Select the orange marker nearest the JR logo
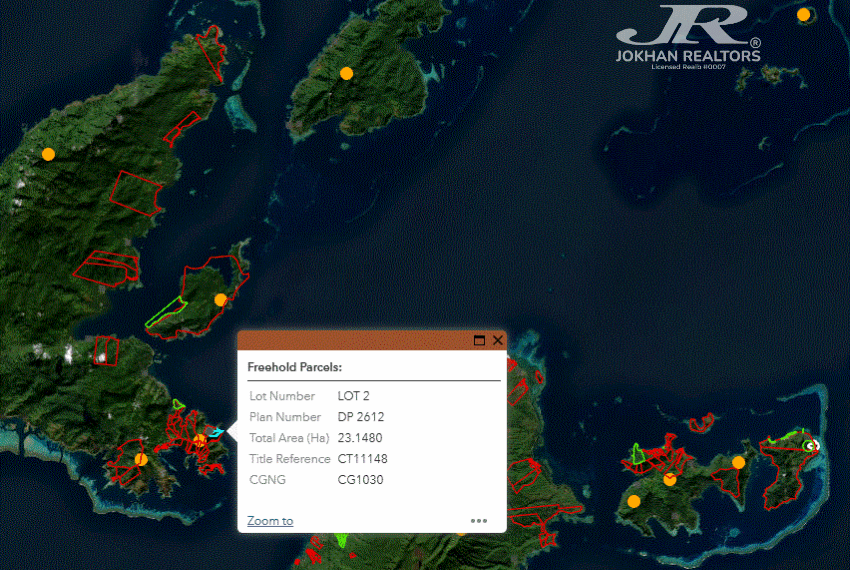Image resolution: width=850 pixels, height=570 pixels. pyautogui.click(x=803, y=15)
